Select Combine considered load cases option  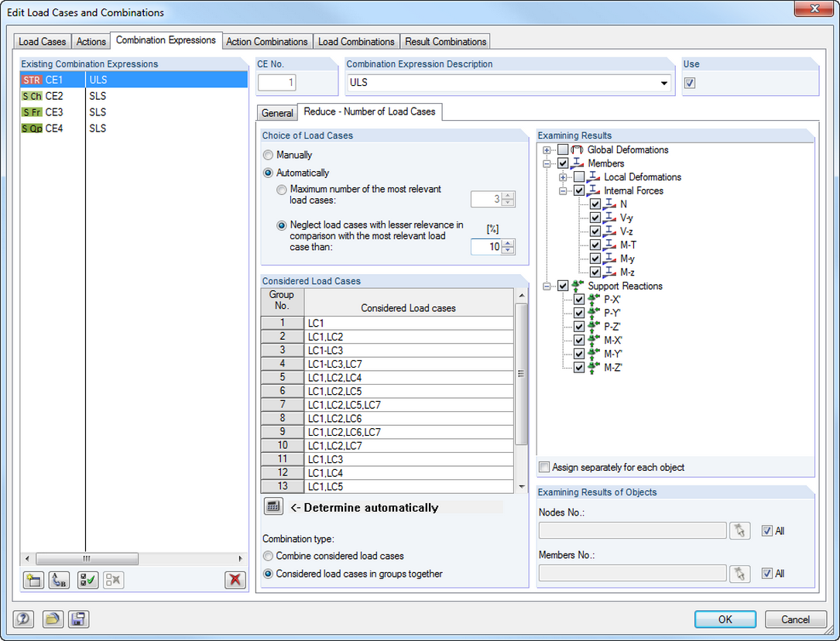pyautogui.click(x=268, y=556)
